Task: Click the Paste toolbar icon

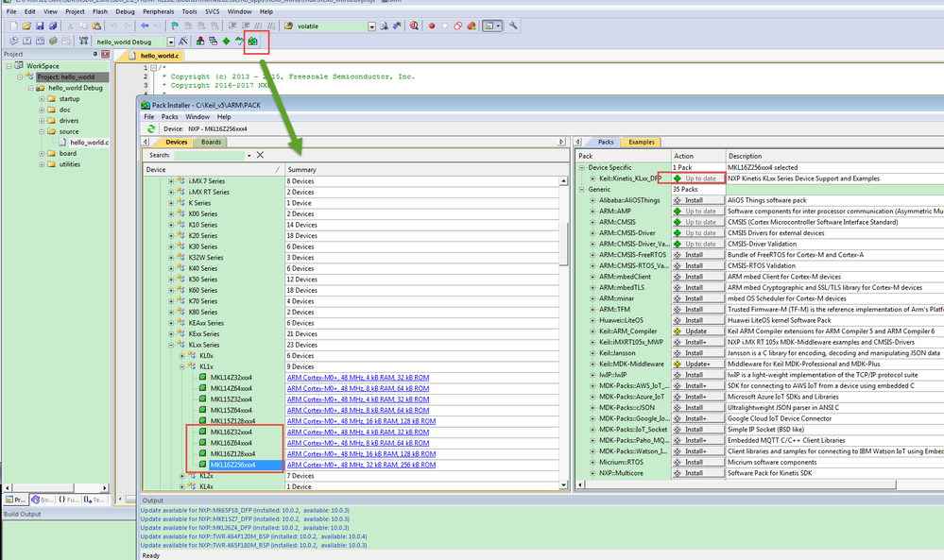Action: [96, 25]
